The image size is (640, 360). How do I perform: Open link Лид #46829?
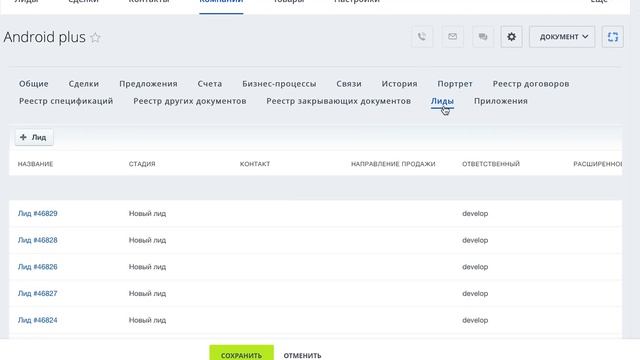coord(38,213)
